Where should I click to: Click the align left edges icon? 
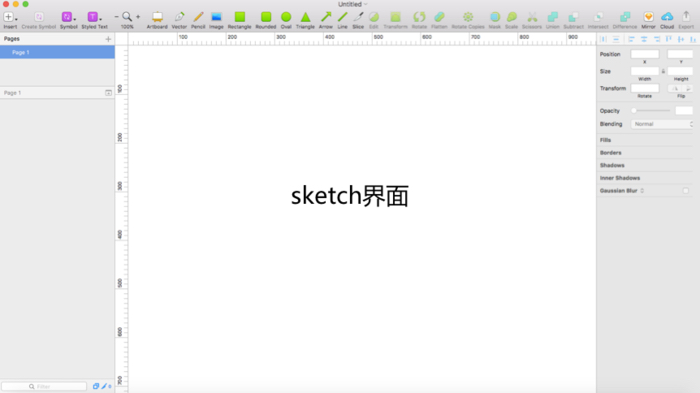pyautogui.click(x=631, y=39)
